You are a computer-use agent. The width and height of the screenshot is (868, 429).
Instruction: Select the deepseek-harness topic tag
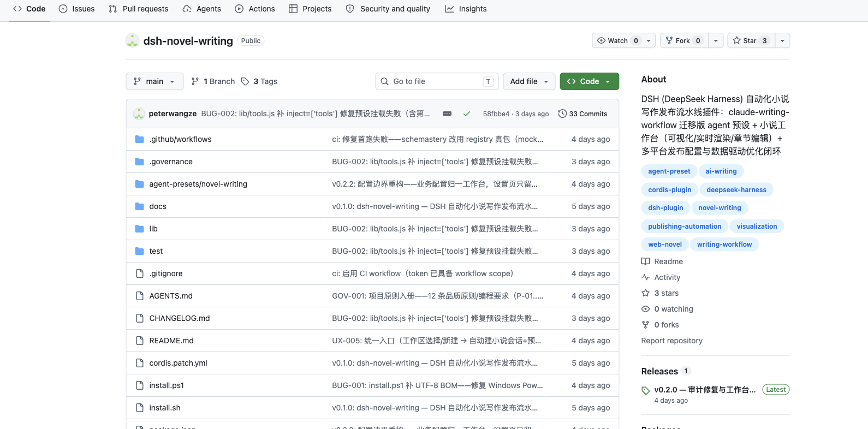coord(736,190)
